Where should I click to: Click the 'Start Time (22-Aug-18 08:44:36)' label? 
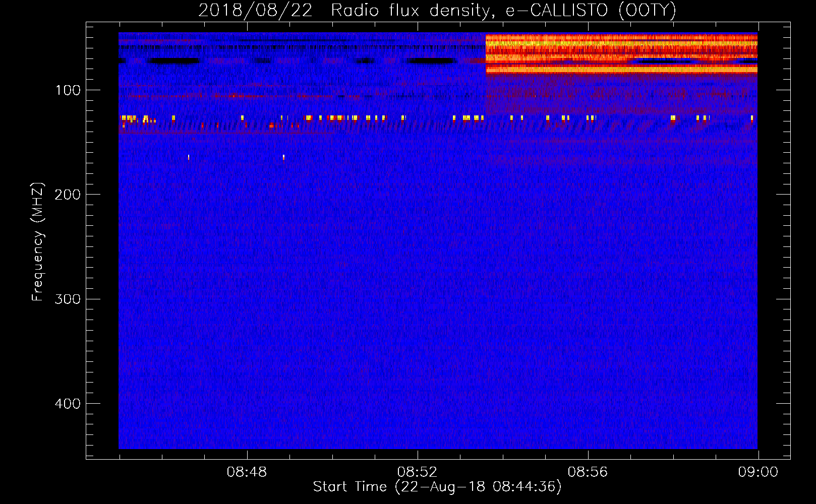point(437,487)
